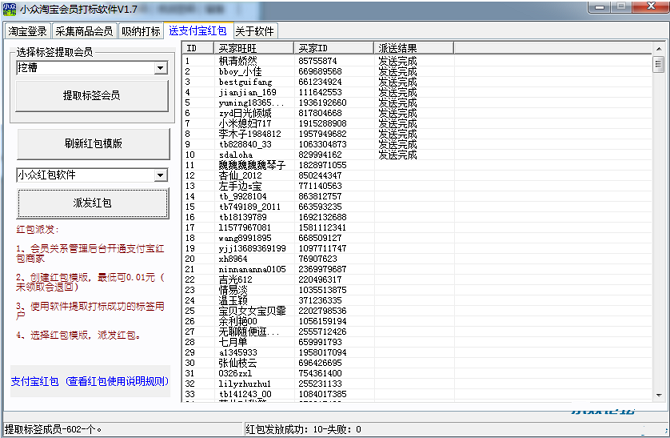Click the 提取标签成员-602-个 status text

point(53,429)
